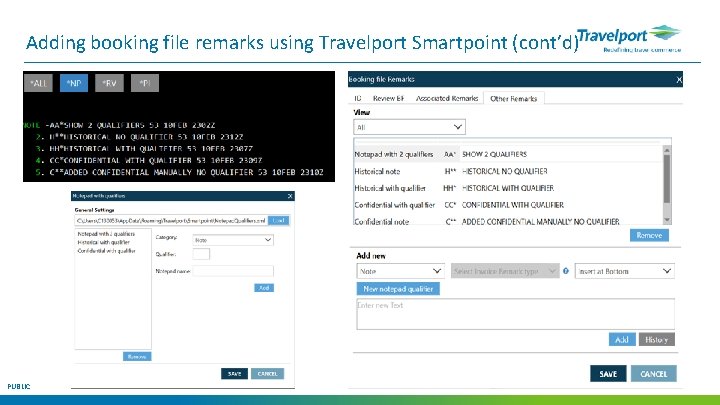
Task: Click the Enter new Text field
Action: [x=516, y=314]
